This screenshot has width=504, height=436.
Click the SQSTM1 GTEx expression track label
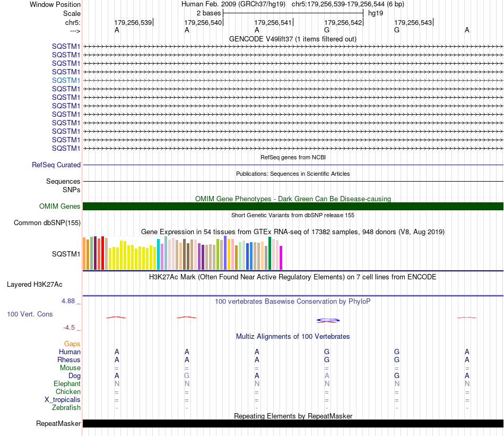click(66, 254)
